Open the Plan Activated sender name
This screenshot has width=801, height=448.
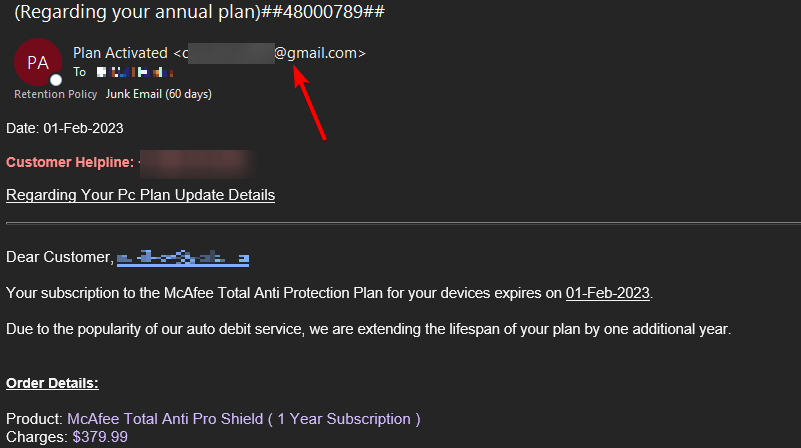click(x=120, y=53)
